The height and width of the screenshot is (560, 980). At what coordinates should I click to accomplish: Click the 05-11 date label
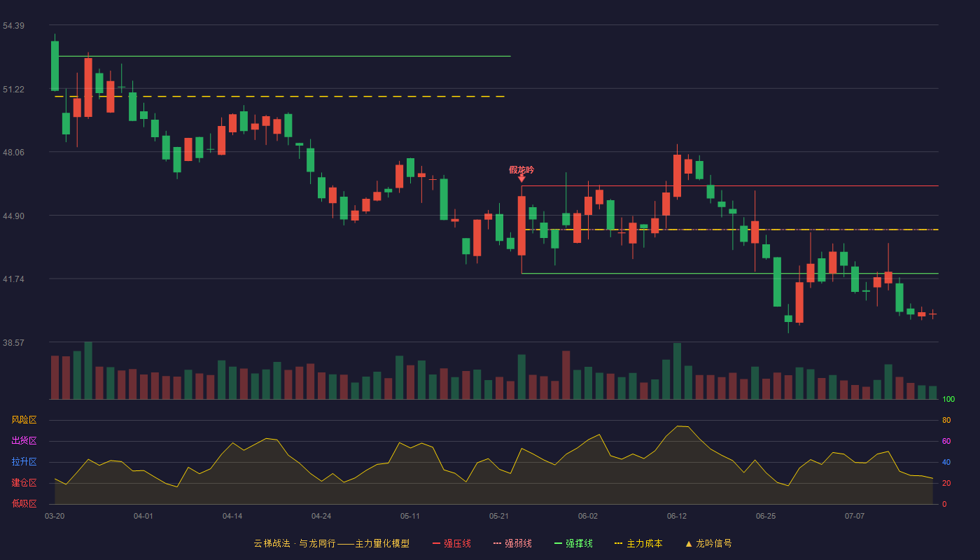pyautogui.click(x=410, y=516)
